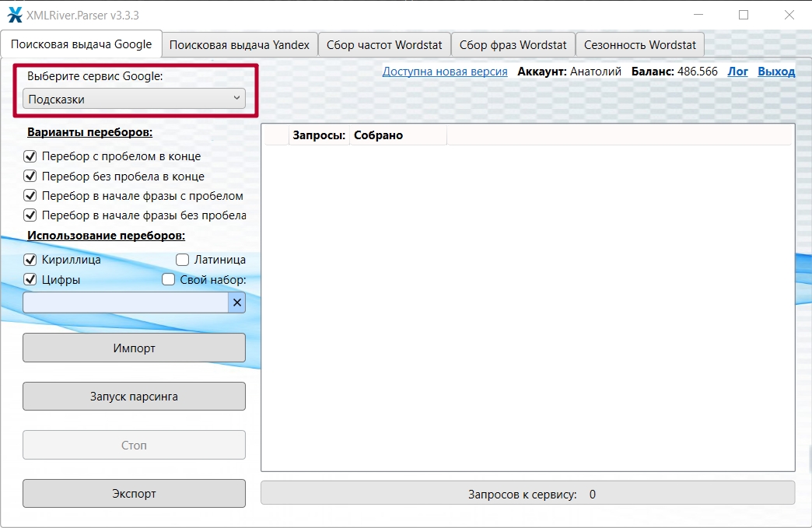Click the custom character set input field
This screenshot has width=812, height=528.
coord(124,302)
